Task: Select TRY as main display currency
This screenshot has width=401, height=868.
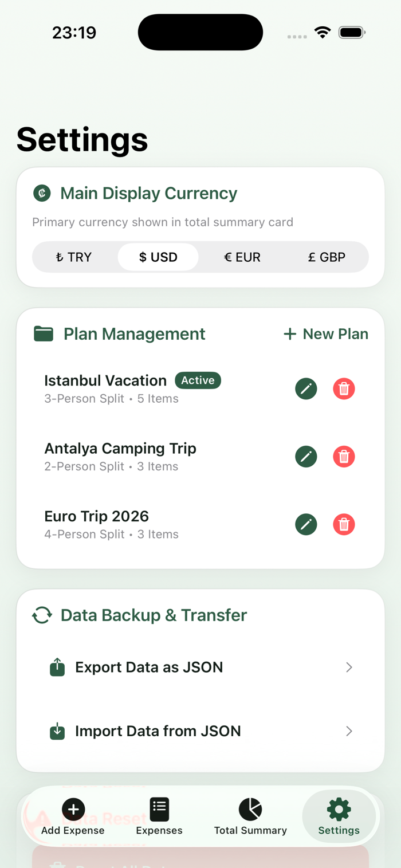Action: [x=74, y=257]
